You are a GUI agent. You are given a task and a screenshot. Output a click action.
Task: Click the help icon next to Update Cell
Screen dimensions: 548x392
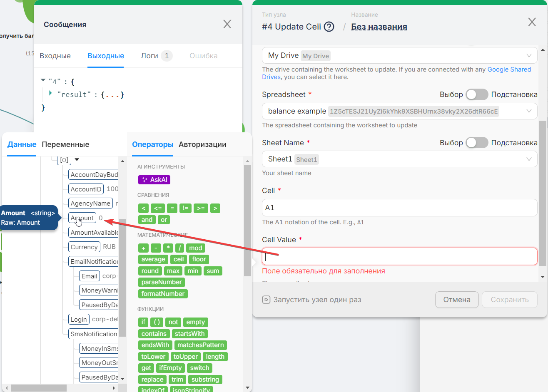[x=329, y=27]
